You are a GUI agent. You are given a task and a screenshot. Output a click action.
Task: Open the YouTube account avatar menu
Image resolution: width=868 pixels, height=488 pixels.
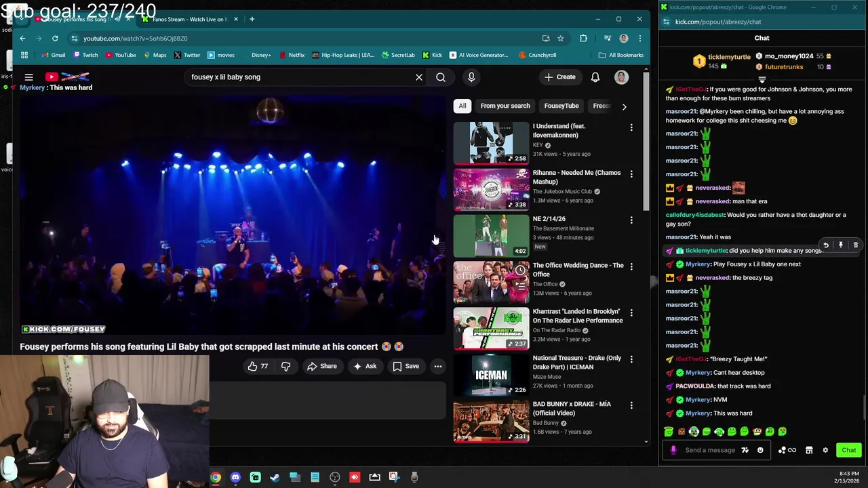click(621, 77)
